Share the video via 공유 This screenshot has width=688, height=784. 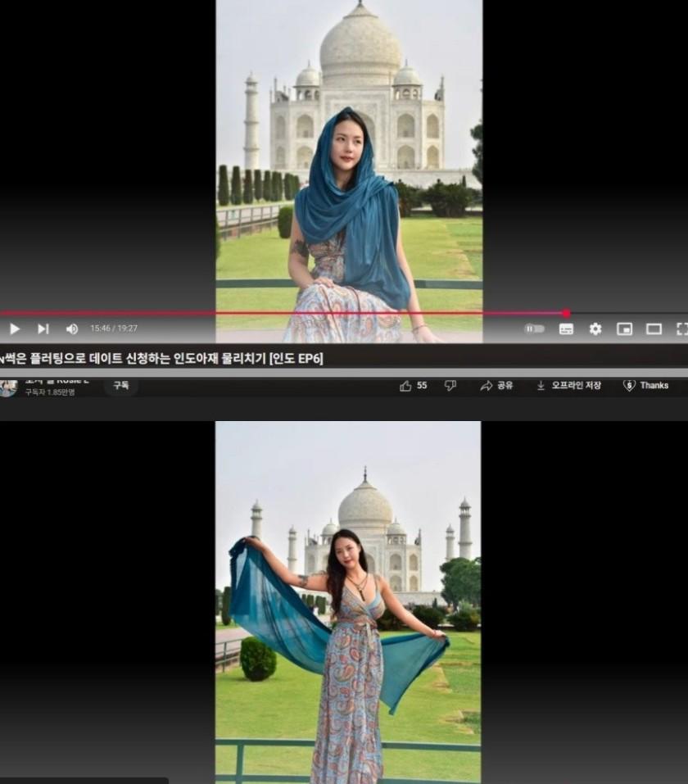(x=496, y=386)
